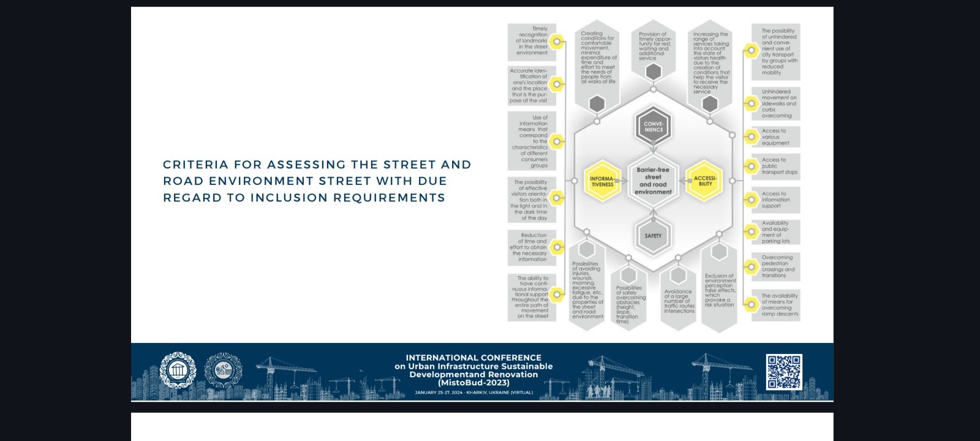This screenshot has height=441, width=980.
Task: Click the 'Availability and equipment of parking lots' box
Action: (x=776, y=232)
